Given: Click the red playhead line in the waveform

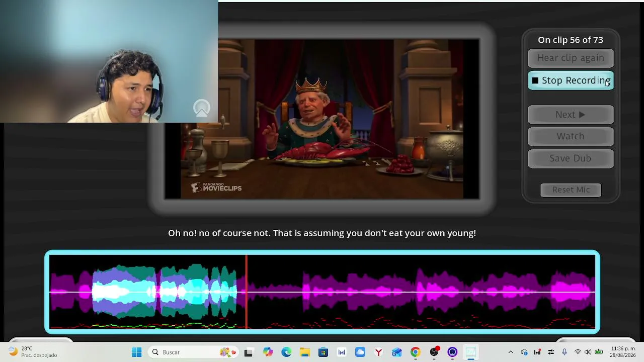Looking at the screenshot, I should pyautogui.click(x=247, y=292).
